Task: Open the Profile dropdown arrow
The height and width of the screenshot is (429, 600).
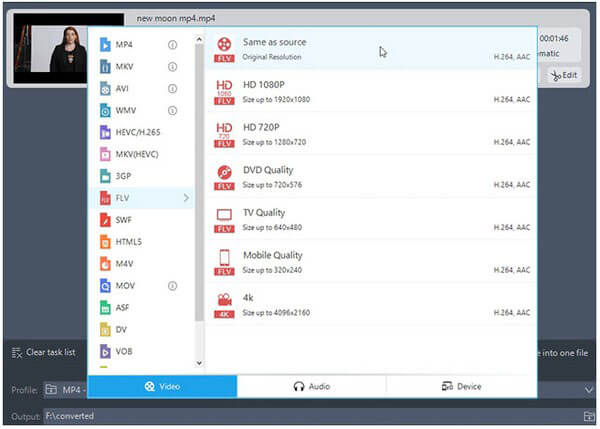Action: tap(589, 390)
